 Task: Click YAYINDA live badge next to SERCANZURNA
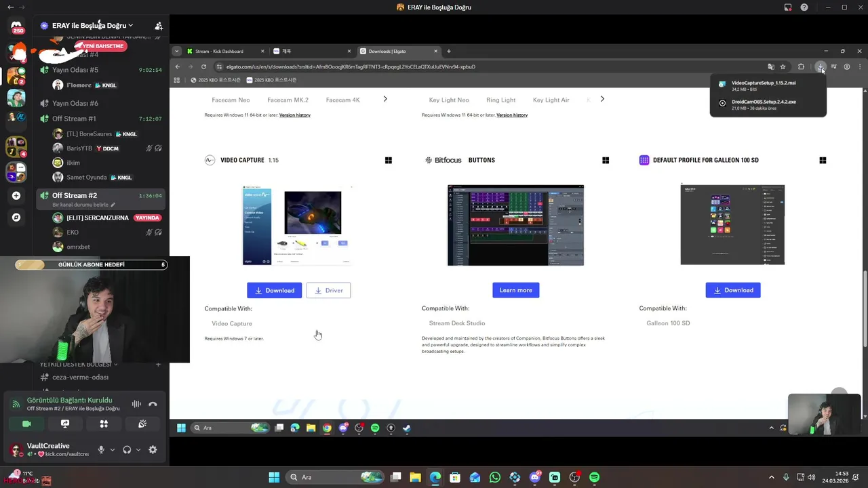click(147, 218)
